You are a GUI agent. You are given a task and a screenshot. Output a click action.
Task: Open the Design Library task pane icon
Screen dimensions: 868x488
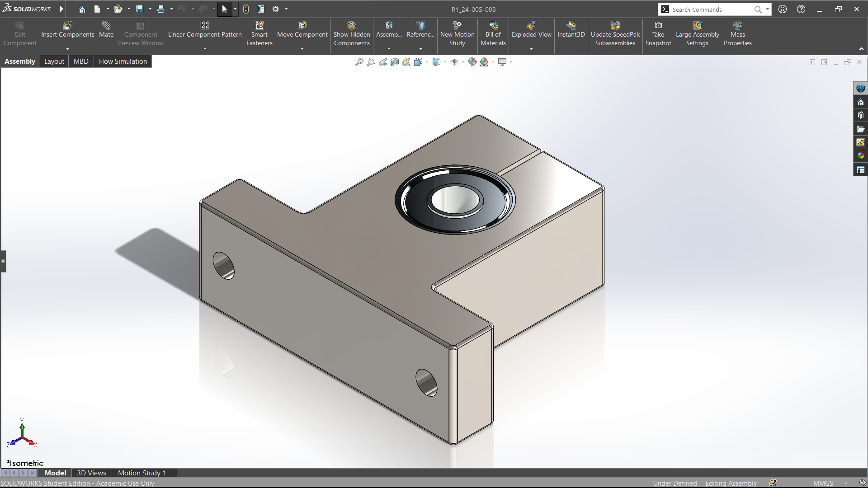[x=861, y=116]
